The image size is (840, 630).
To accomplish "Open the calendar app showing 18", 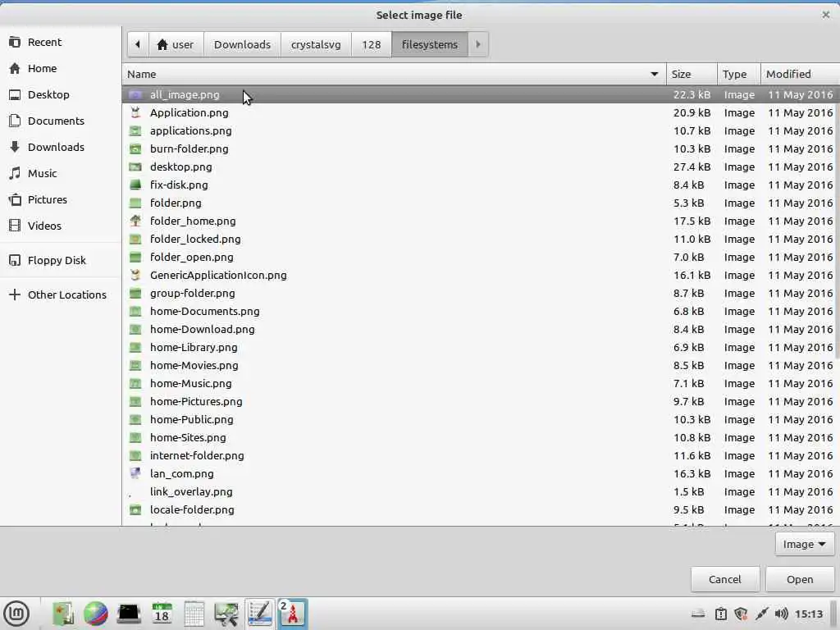I will coord(162,614).
